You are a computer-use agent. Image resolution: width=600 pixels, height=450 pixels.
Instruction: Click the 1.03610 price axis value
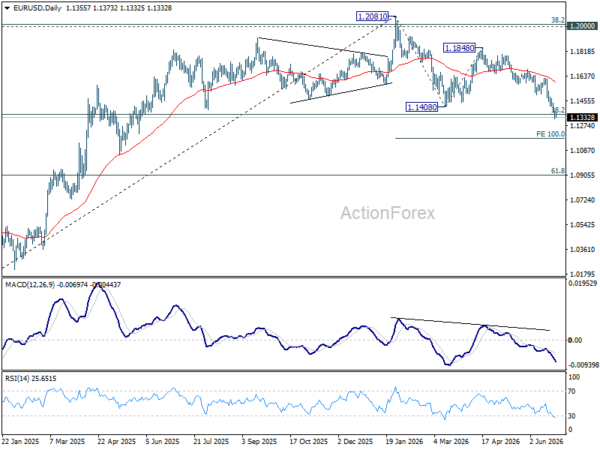pyautogui.click(x=582, y=249)
